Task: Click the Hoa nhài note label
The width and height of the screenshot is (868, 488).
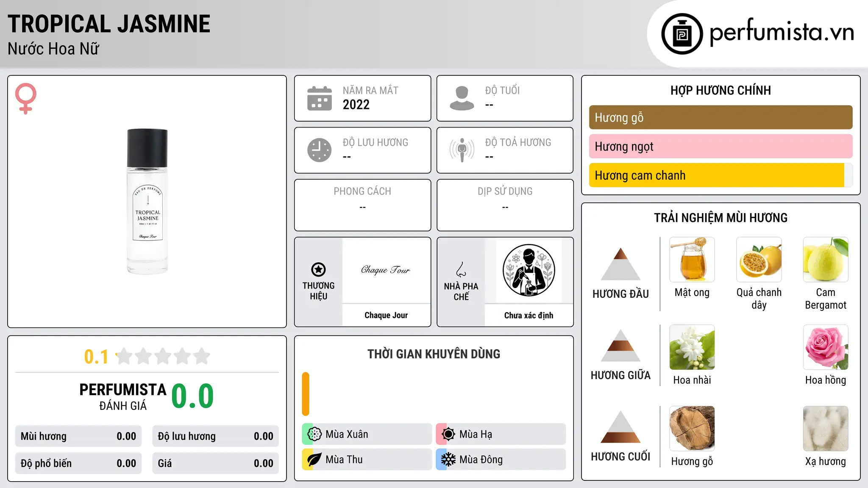Action: [692, 380]
